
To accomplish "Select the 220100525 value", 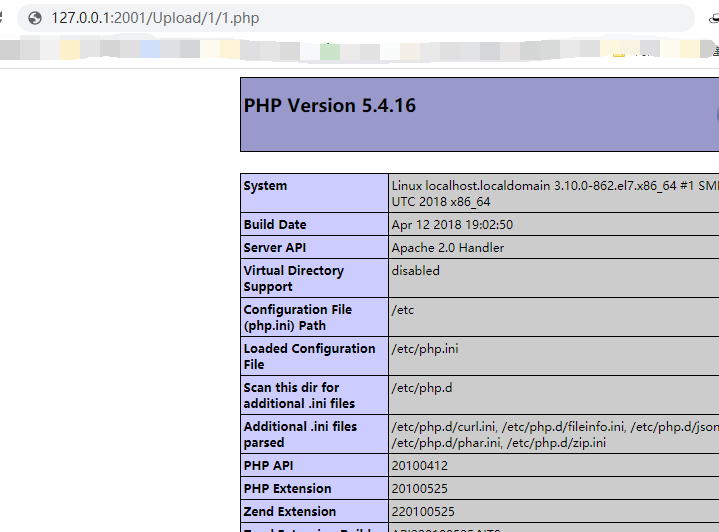I will 423,511.
